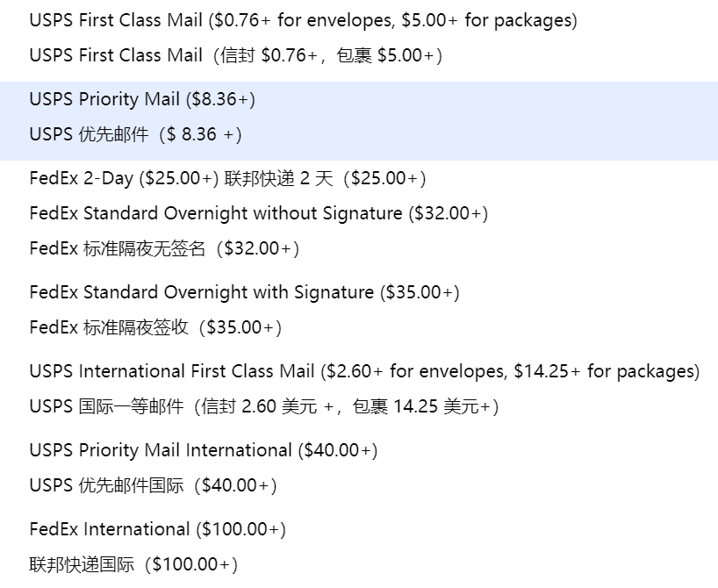The width and height of the screenshot is (718, 588).
Task: Choose FedEx Standard Overnight with Signature
Action: pyautogui.click(x=244, y=292)
